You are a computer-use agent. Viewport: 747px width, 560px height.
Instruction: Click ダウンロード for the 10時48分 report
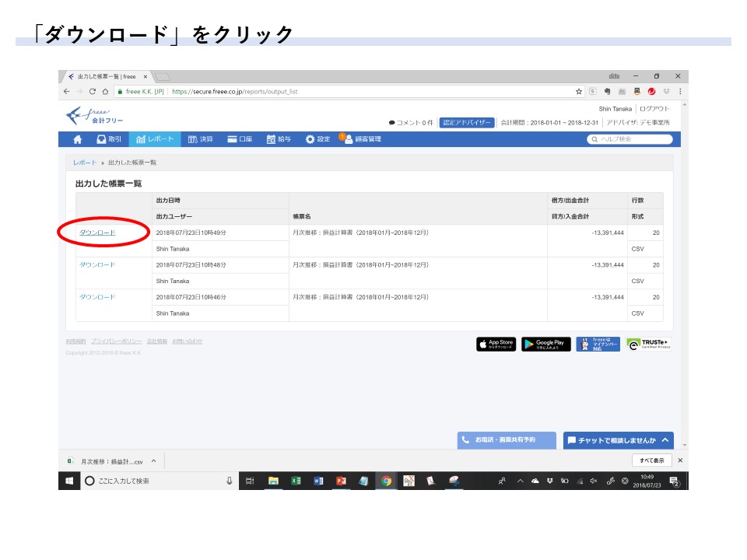(97, 264)
